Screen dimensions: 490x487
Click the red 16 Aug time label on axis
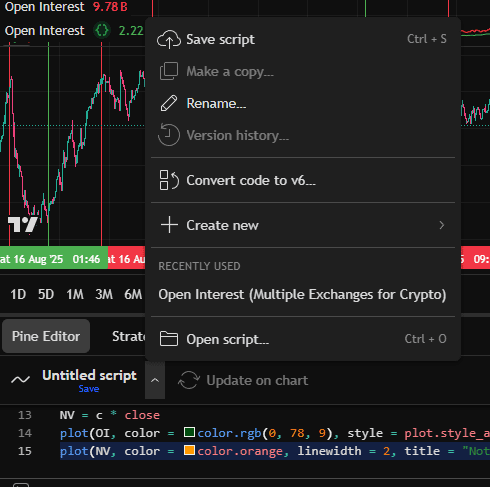pos(127,259)
